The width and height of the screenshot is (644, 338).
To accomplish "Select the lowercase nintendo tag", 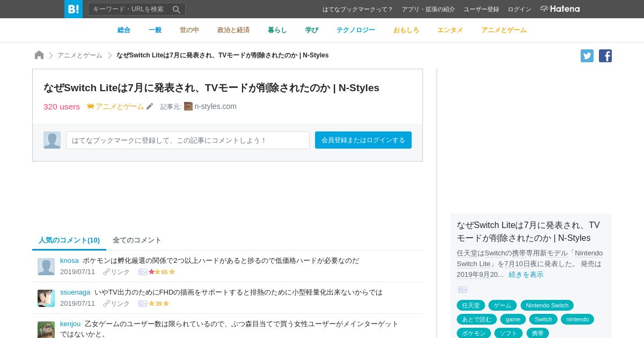I will point(577,319).
